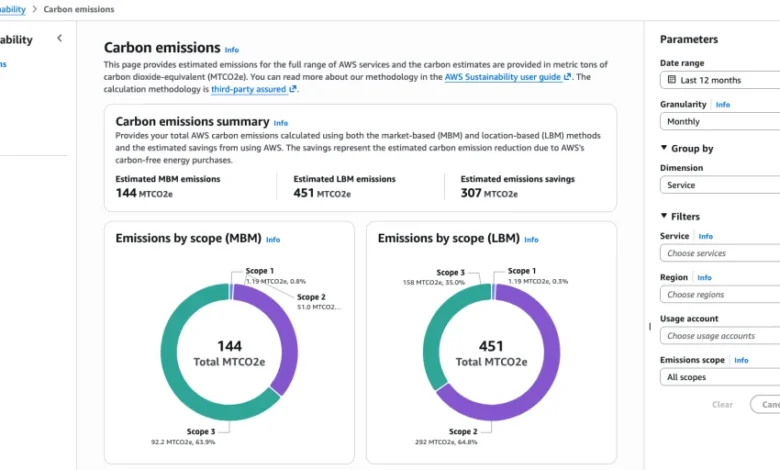Click the calendar icon in Date range
The width and height of the screenshot is (780, 470).
[670, 80]
